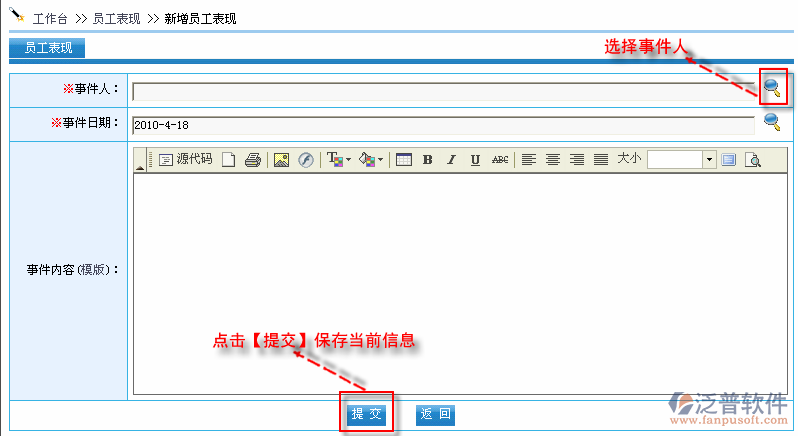This screenshot has height=436, width=798.
Task: Click the print icon in editor toolbar
Action: point(253,160)
